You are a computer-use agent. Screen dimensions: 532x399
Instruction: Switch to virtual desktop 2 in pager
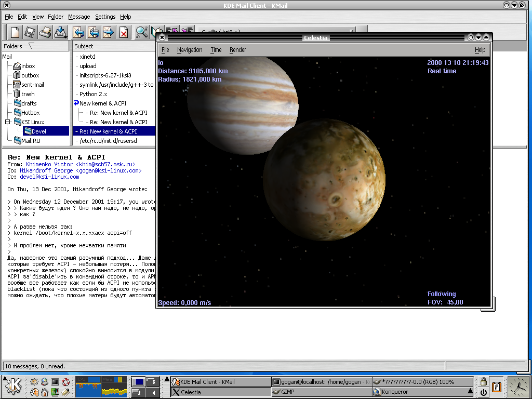click(x=138, y=392)
